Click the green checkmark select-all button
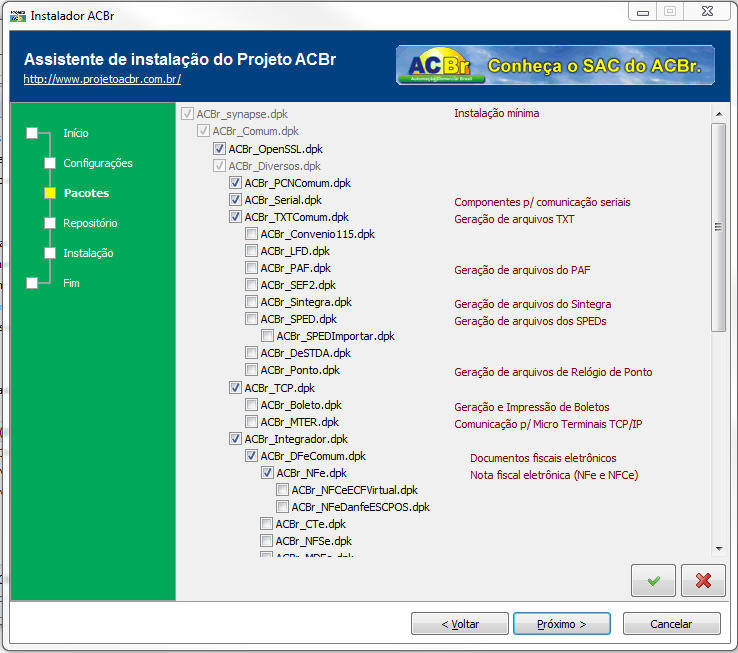Viewport: 738px width, 653px height. click(x=653, y=580)
